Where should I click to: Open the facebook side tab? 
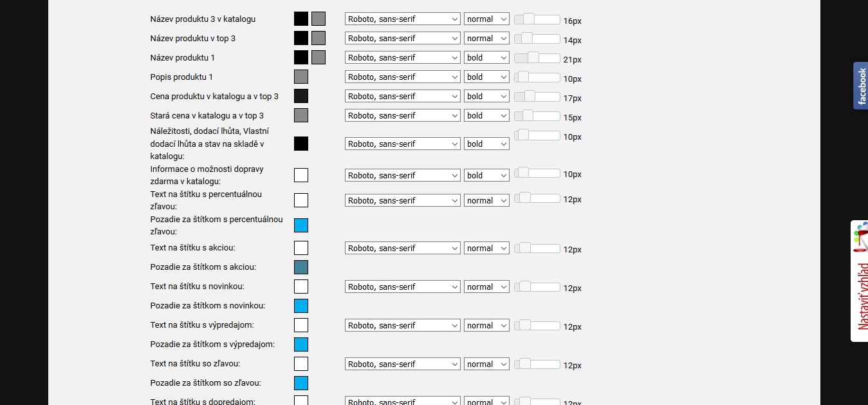pos(860,86)
